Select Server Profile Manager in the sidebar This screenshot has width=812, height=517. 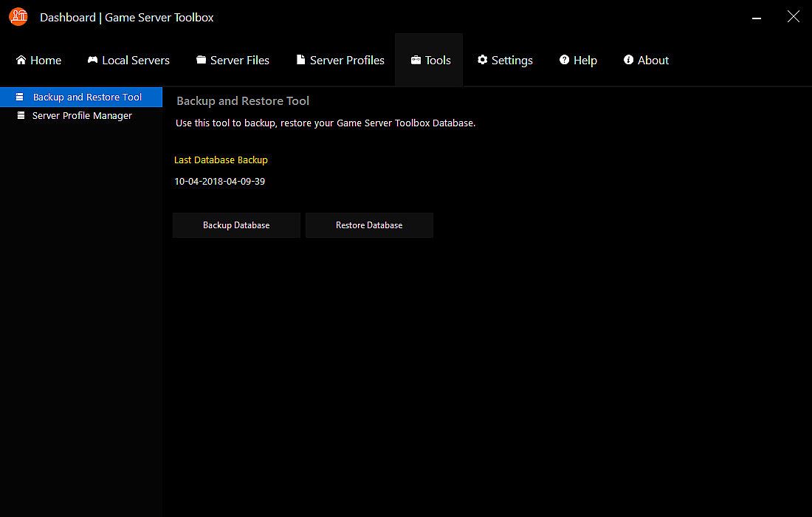pyautogui.click(x=82, y=116)
